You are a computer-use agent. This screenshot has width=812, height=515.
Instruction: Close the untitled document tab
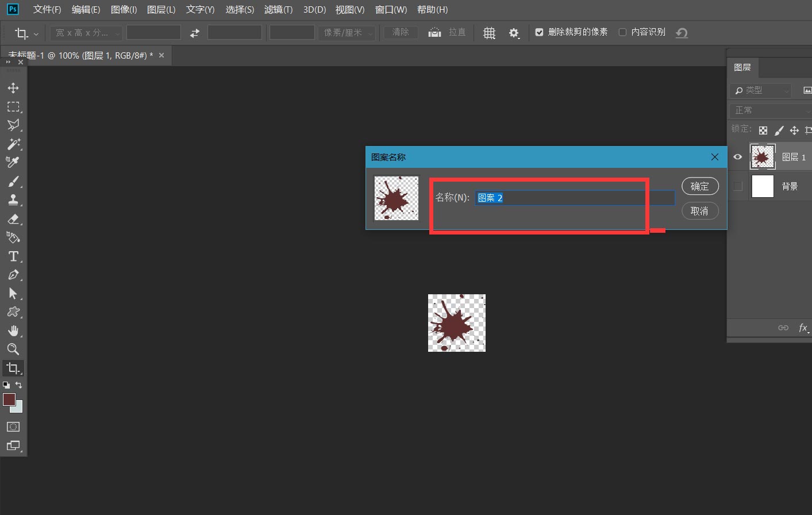pos(161,55)
